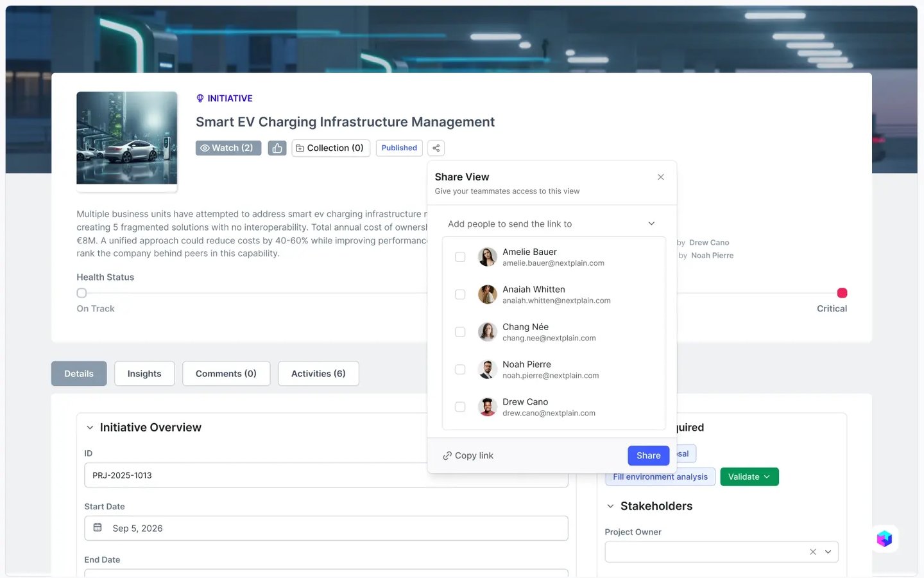This screenshot has width=924, height=578.
Task: Set health status to Critical
Action: click(x=842, y=293)
